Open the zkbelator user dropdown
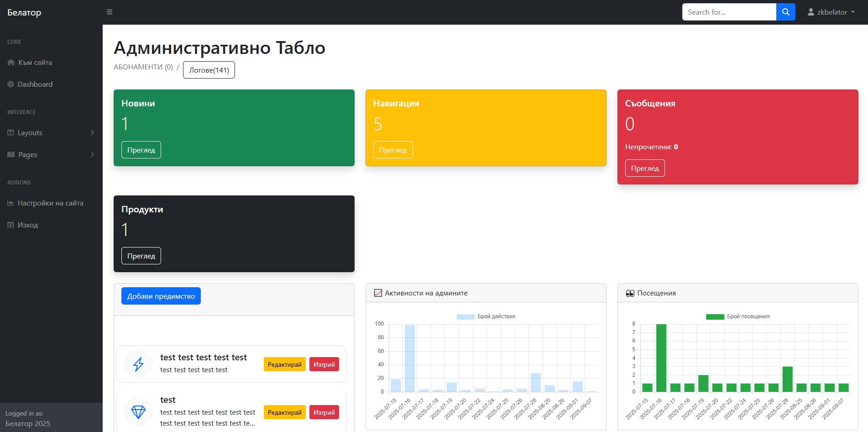Image resolution: width=868 pixels, height=432 pixels. click(x=831, y=12)
